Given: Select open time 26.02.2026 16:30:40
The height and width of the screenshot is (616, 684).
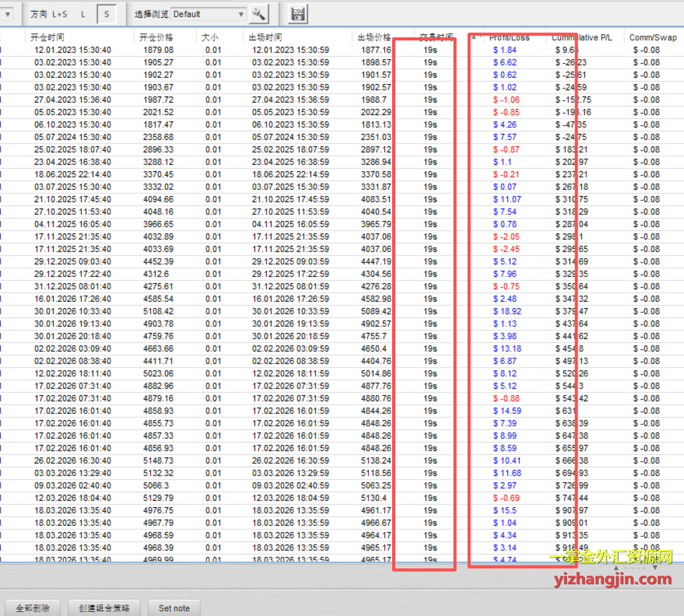Looking at the screenshot, I should tap(72, 460).
